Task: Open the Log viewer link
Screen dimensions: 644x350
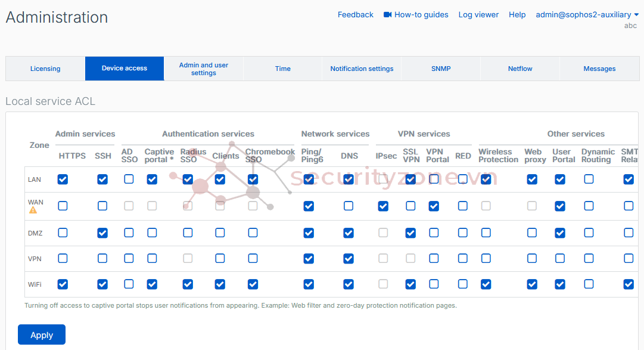Action: point(478,14)
